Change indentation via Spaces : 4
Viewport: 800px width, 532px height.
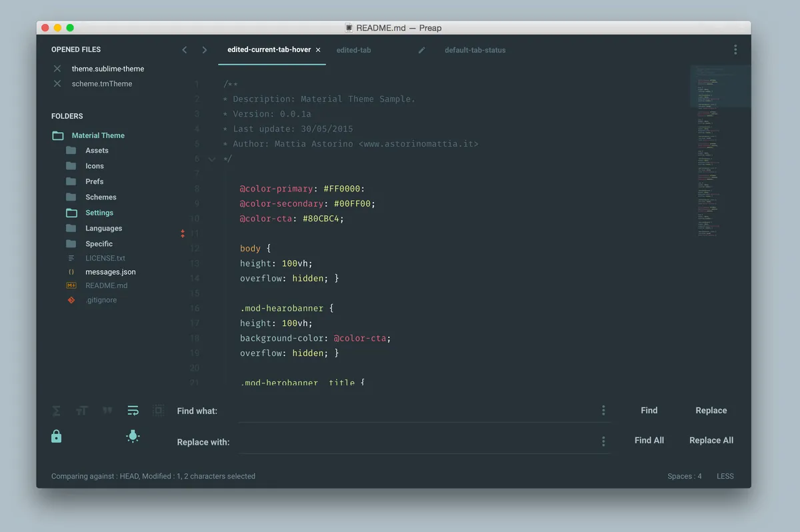(x=685, y=476)
